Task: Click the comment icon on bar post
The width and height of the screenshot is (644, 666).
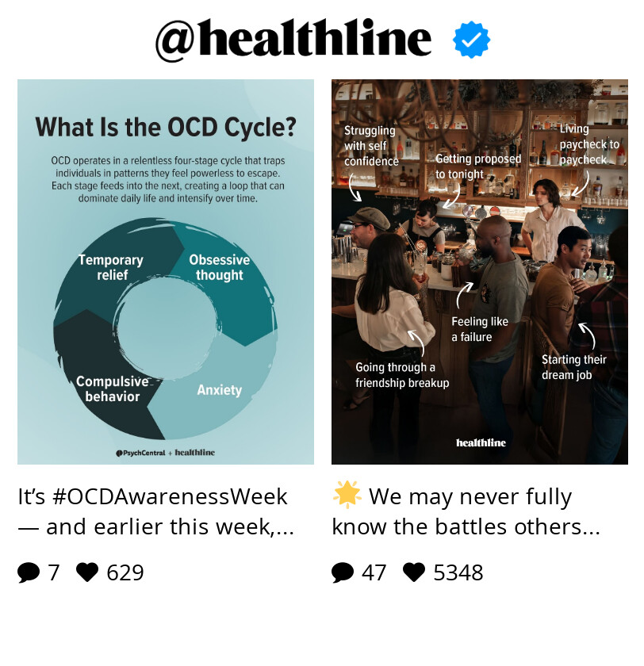Action: [343, 572]
